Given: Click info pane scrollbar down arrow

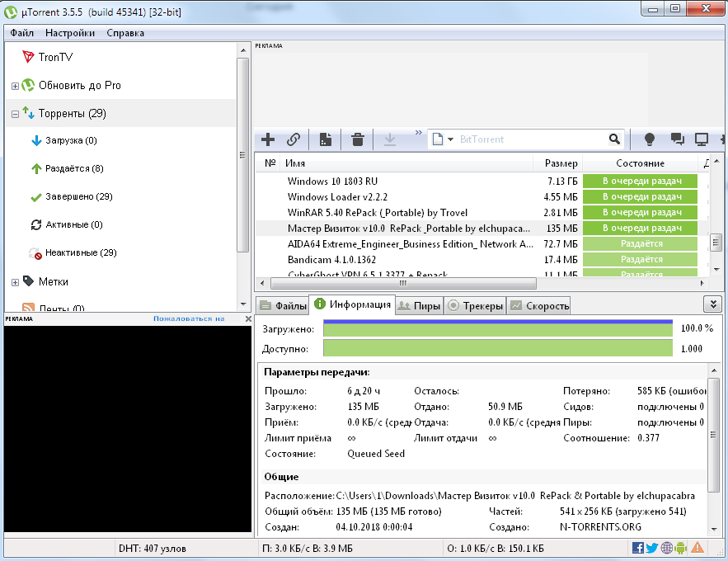Looking at the screenshot, I should [x=714, y=529].
